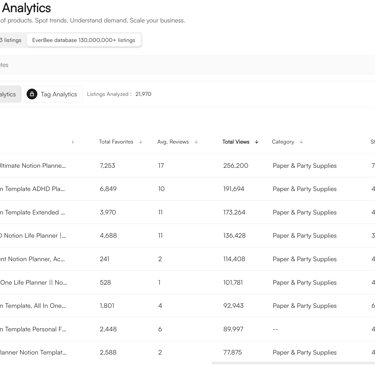Click the 256,200 total views cell
The height and width of the screenshot is (366, 375).
(x=236, y=166)
